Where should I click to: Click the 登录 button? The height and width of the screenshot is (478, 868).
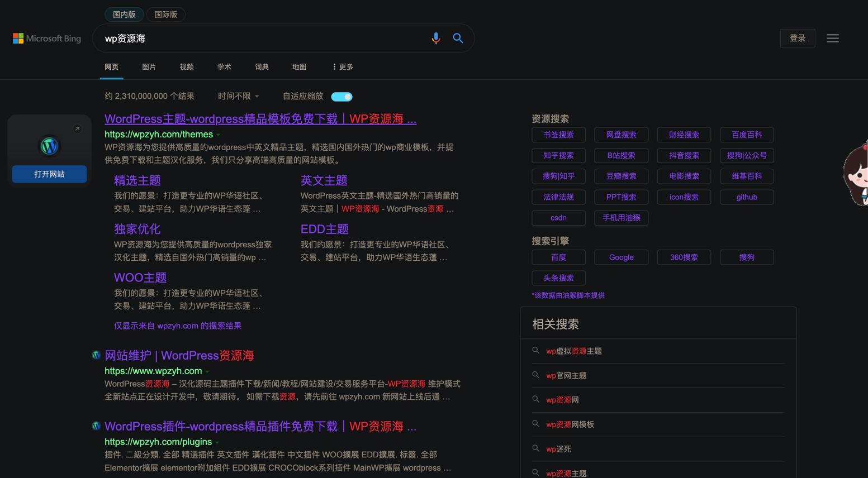(x=798, y=38)
